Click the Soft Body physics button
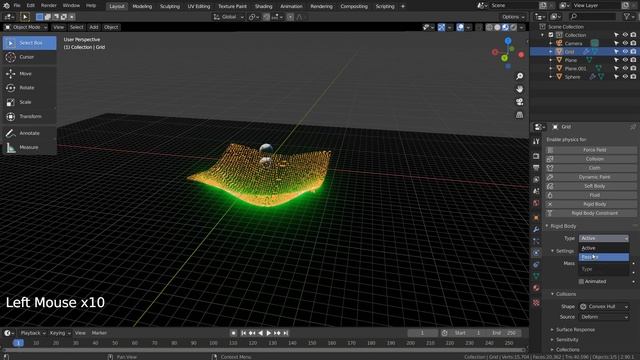Image resolution: width=640 pixels, height=360 pixels. tap(591, 186)
